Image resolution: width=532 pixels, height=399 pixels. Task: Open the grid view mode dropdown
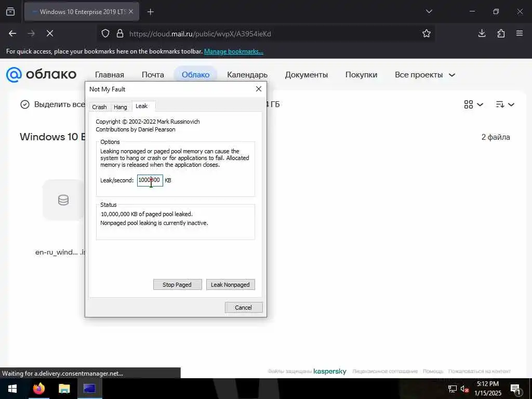pos(473,104)
